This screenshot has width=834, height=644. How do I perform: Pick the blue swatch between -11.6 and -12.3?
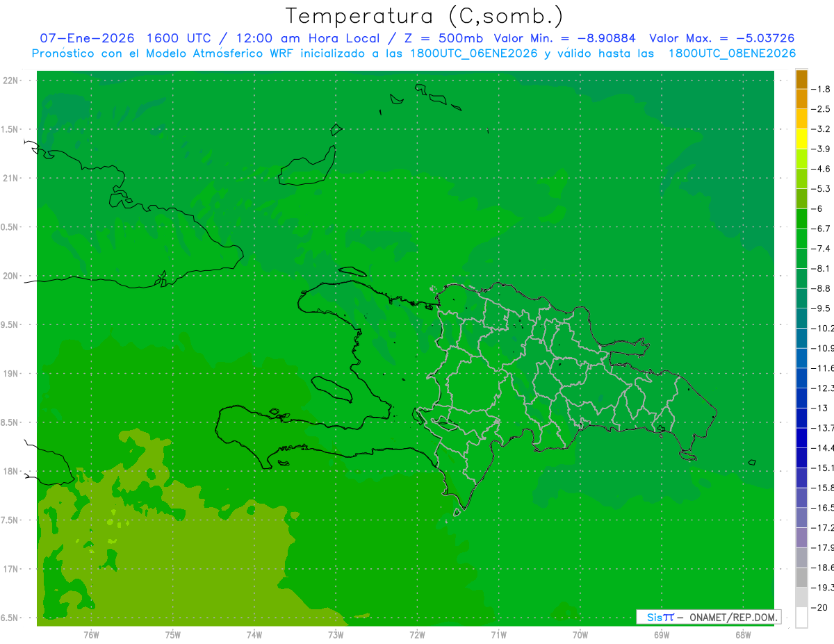801,378
